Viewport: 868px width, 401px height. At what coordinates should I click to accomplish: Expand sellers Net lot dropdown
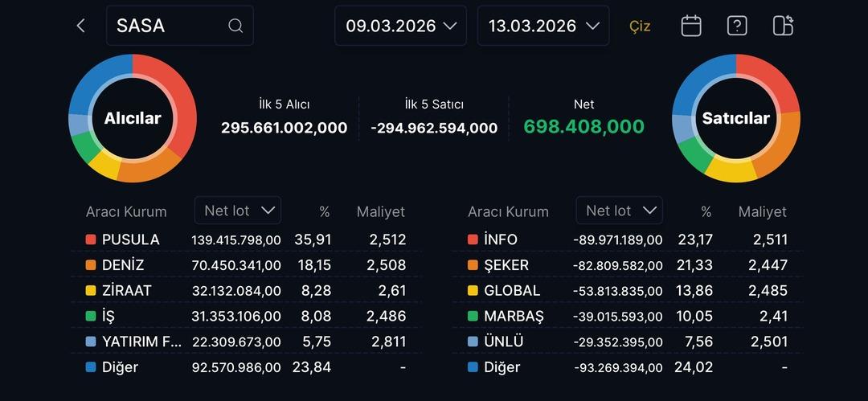point(619,211)
